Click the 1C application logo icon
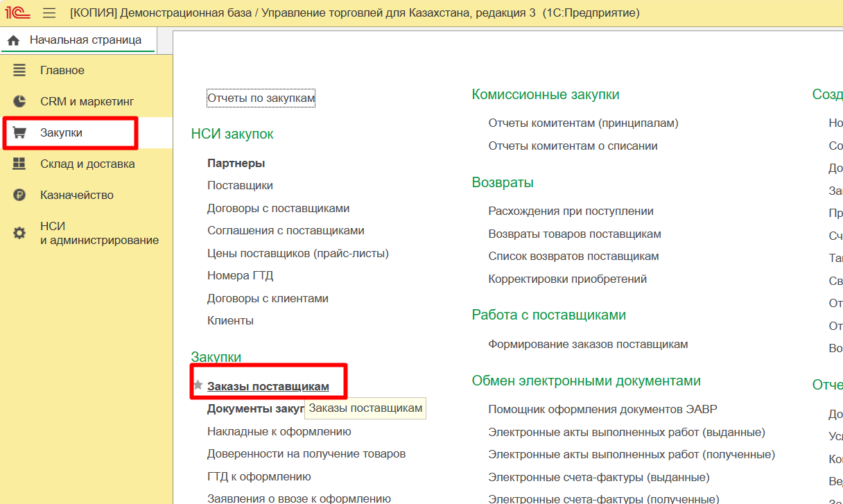Screen dimensions: 843x504 pos(18,13)
